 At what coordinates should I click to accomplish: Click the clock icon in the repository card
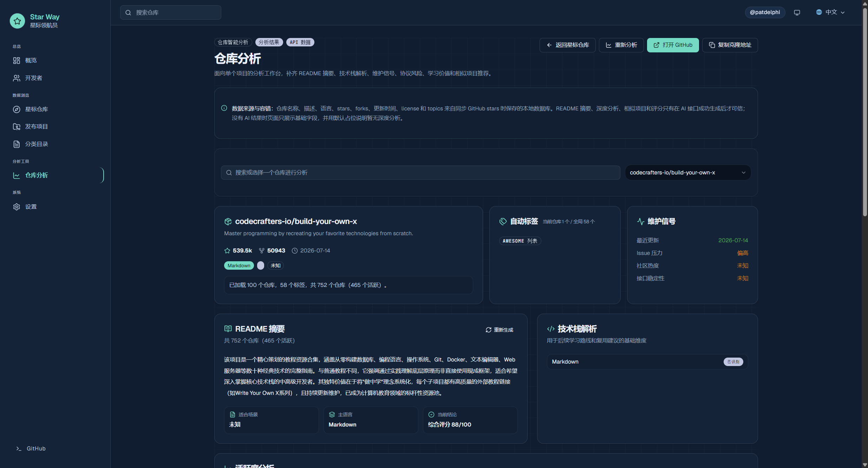(x=295, y=251)
